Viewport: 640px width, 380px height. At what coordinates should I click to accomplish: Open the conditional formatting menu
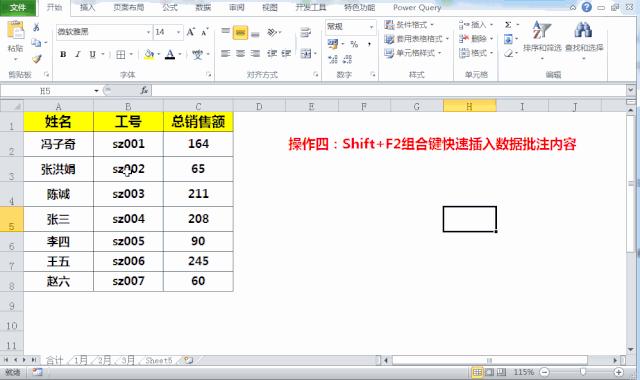tap(409, 25)
